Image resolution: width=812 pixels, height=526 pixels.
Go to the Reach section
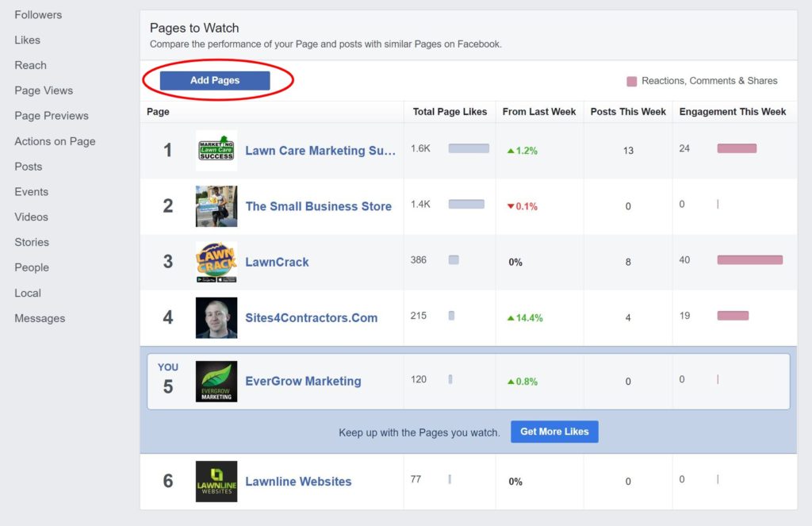(31, 65)
